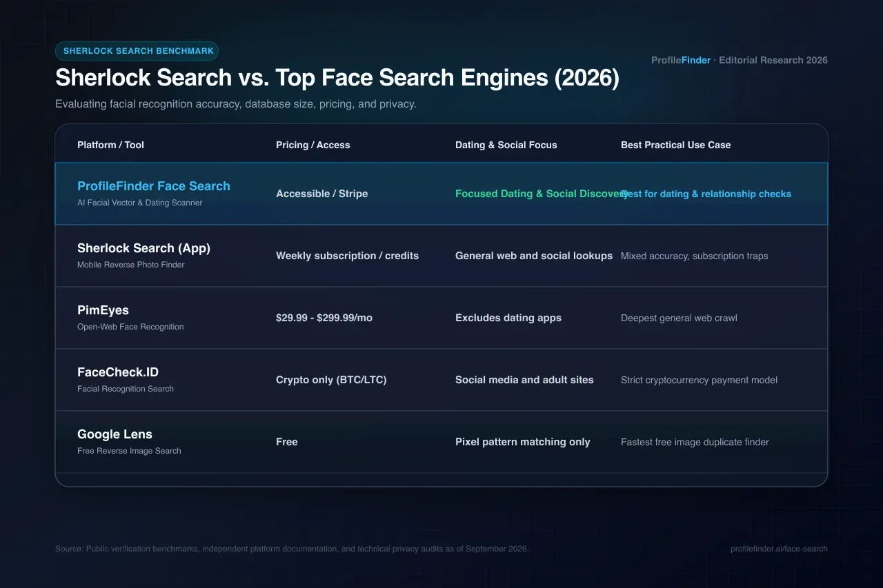Click Open-Web Face Recognition subtitle

[x=130, y=327]
